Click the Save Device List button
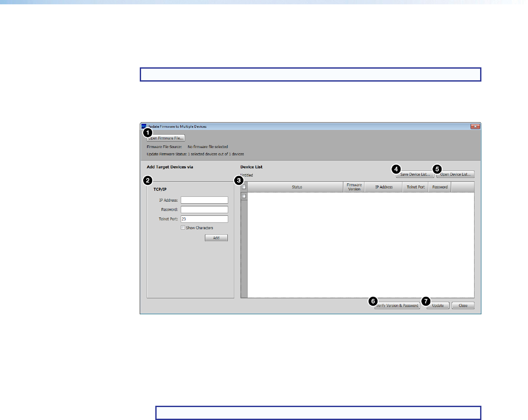The width and height of the screenshot is (528, 420). [x=415, y=174]
